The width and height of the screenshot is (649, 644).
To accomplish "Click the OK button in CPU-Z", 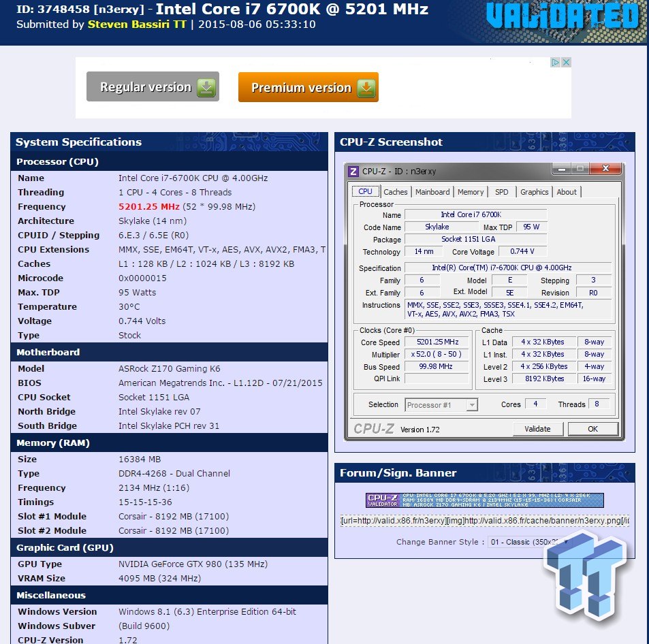I will (x=592, y=429).
